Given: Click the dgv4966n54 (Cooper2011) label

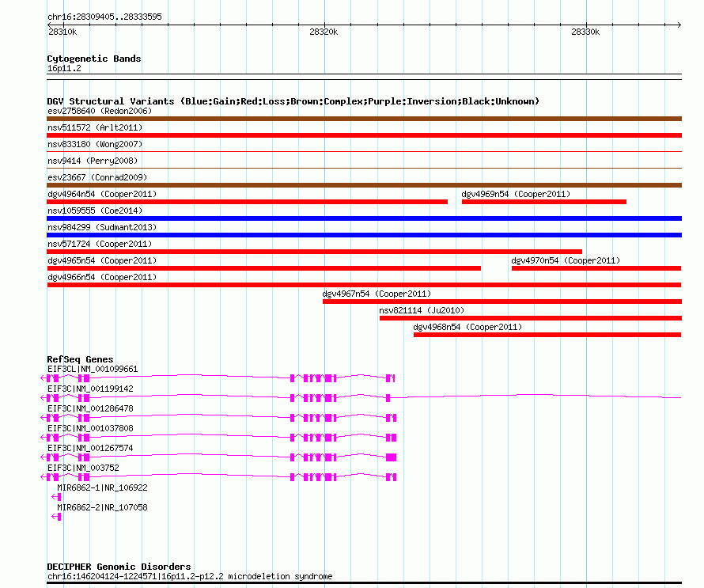Looking at the screenshot, I should (102, 277).
